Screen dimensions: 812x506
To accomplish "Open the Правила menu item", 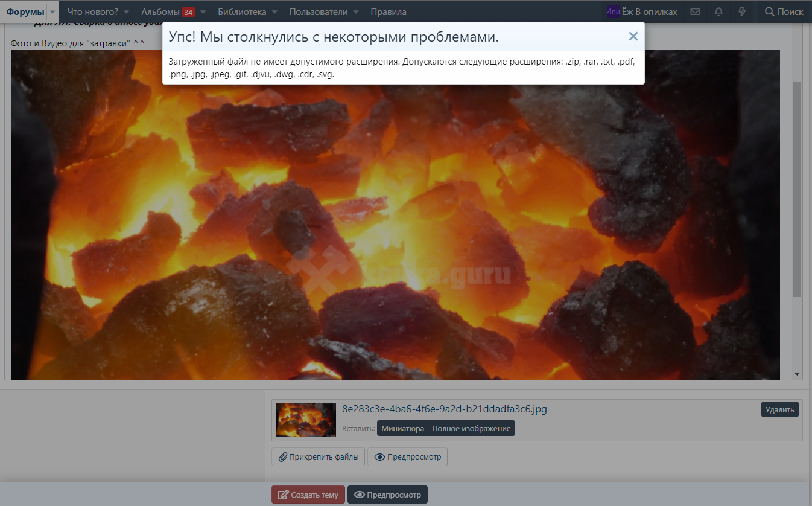I will [389, 11].
